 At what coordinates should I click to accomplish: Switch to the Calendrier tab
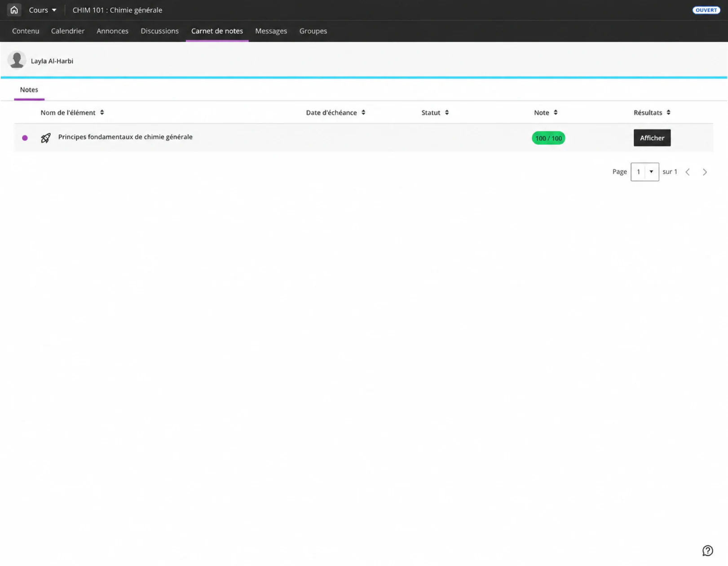coord(68,31)
